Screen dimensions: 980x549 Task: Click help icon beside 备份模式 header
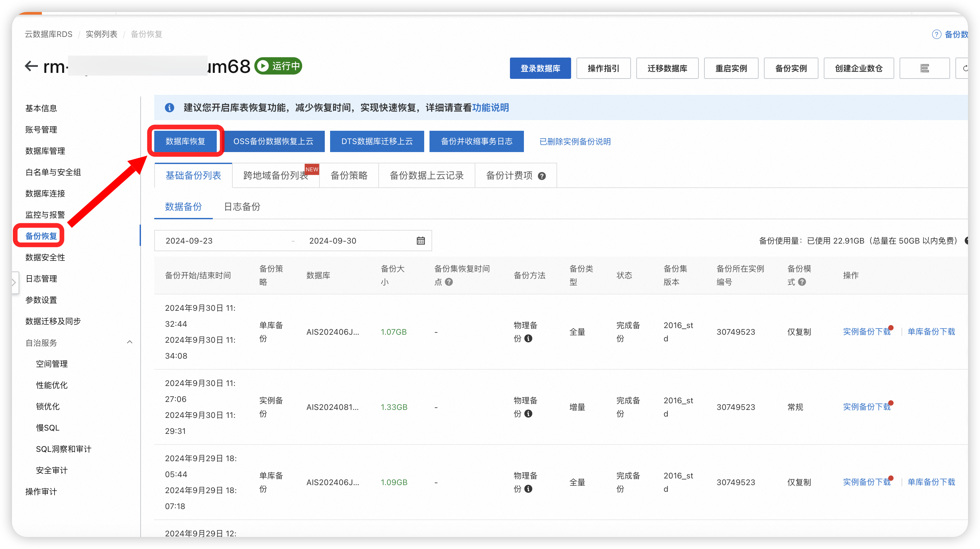(802, 282)
